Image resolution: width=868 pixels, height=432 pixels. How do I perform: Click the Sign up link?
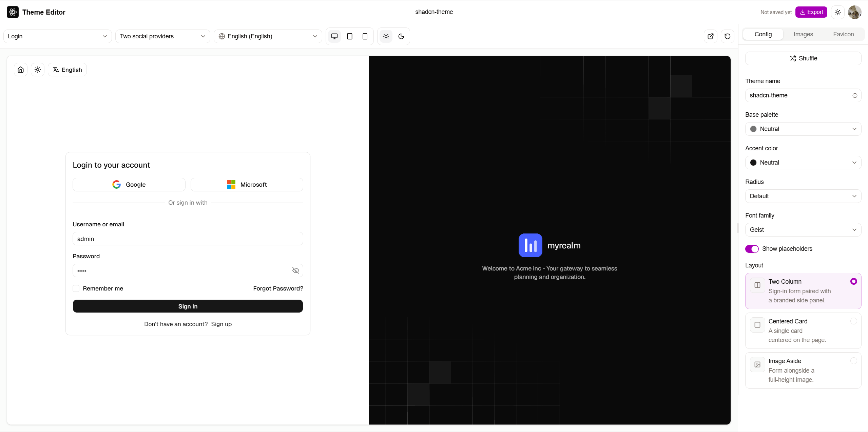[x=221, y=324]
